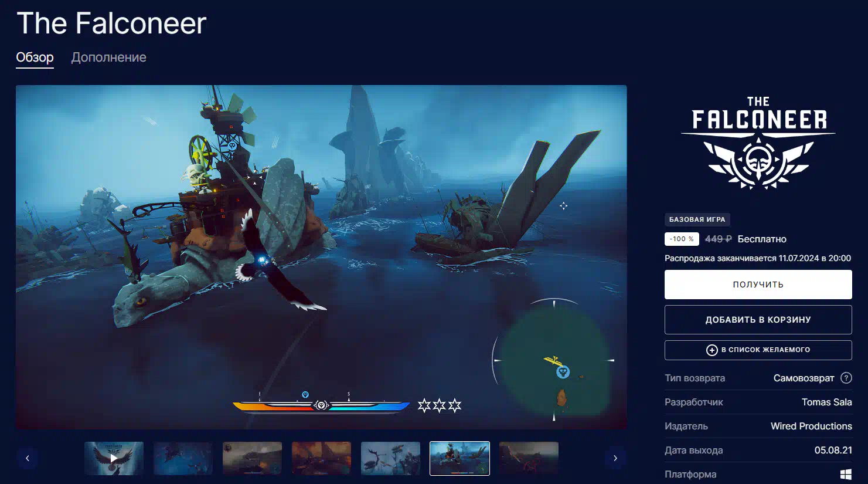
Task: Open the Обзор tab
Action: point(35,57)
